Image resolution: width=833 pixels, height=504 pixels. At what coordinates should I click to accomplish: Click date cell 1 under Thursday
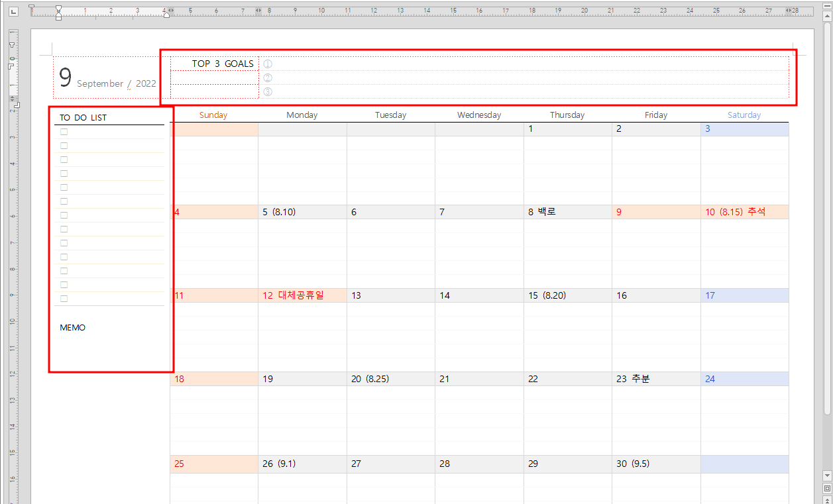click(568, 129)
